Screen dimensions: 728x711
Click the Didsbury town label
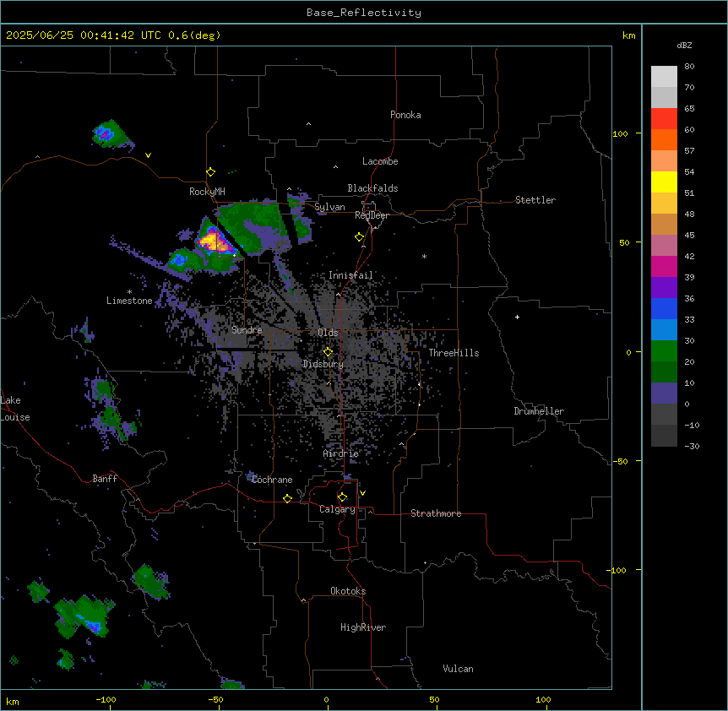pos(323,364)
